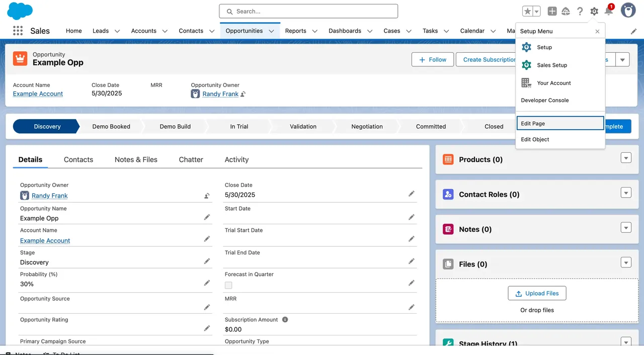Edit Stage pencil icon
Viewport: 644px width, 355px height.
tap(207, 261)
